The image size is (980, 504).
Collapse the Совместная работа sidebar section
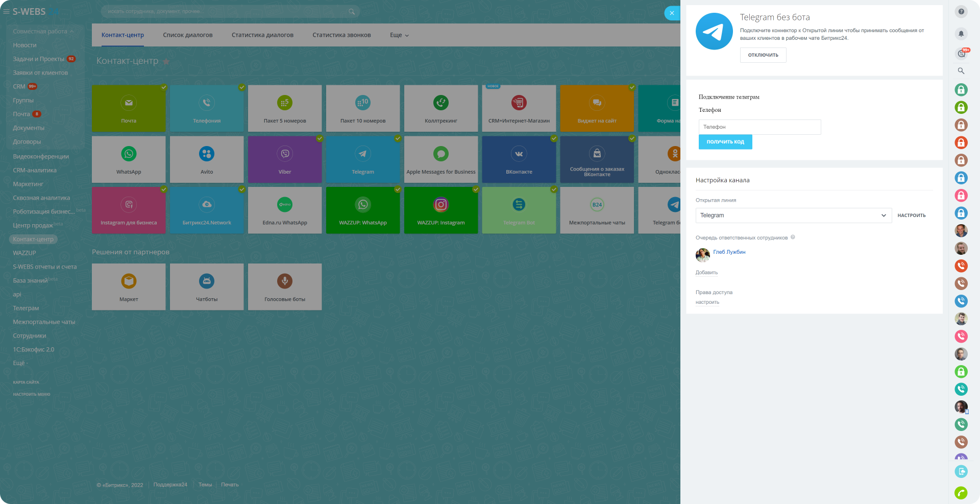click(43, 32)
